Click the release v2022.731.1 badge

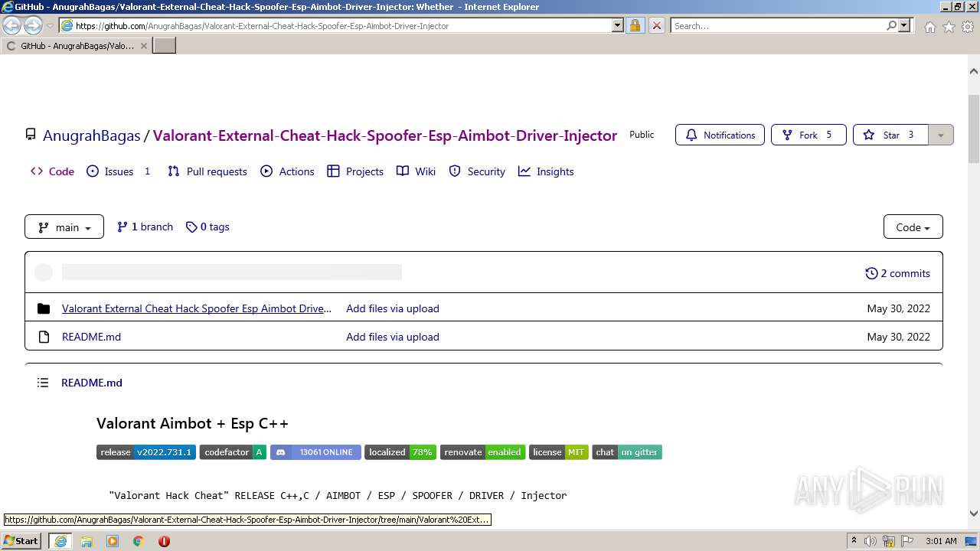[146, 452]
